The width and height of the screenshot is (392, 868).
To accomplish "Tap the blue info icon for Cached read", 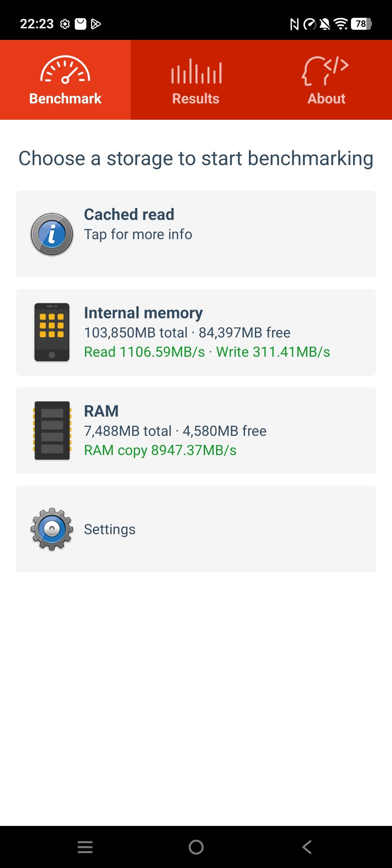I will [x=52, y=234].
